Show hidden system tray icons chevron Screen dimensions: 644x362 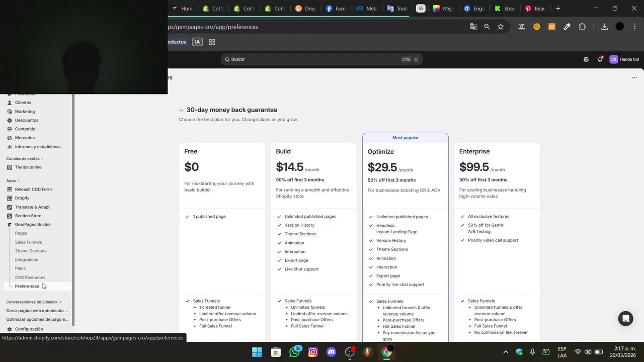point(506,352)
